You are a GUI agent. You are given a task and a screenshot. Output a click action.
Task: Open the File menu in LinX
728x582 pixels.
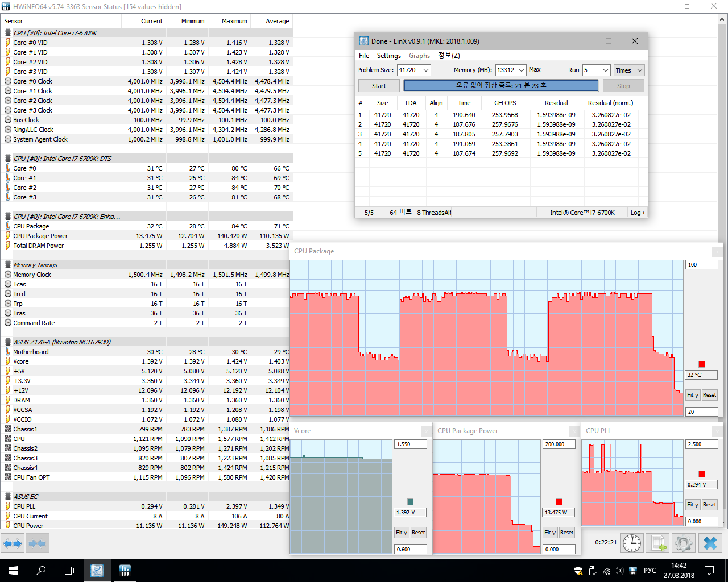[x=364, y=56]
